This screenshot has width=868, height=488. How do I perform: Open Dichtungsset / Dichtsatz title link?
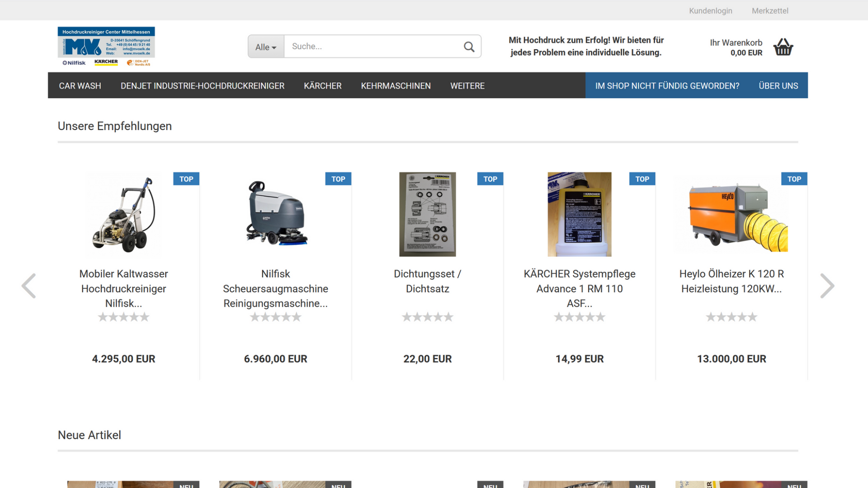pyautogui.click(x=428, y=281)
